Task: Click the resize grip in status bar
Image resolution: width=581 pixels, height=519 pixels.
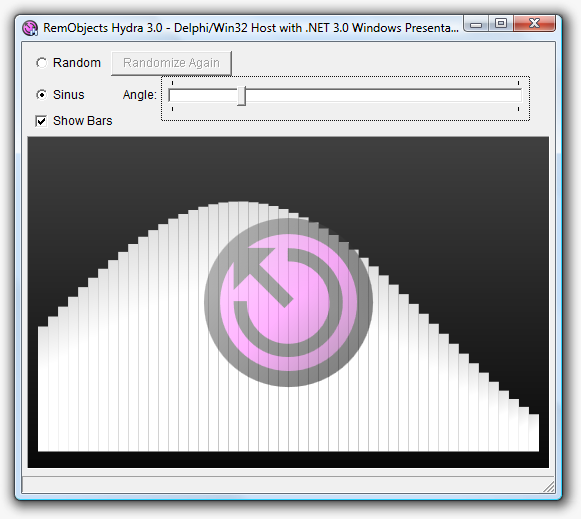Action: tap(549, 487)
